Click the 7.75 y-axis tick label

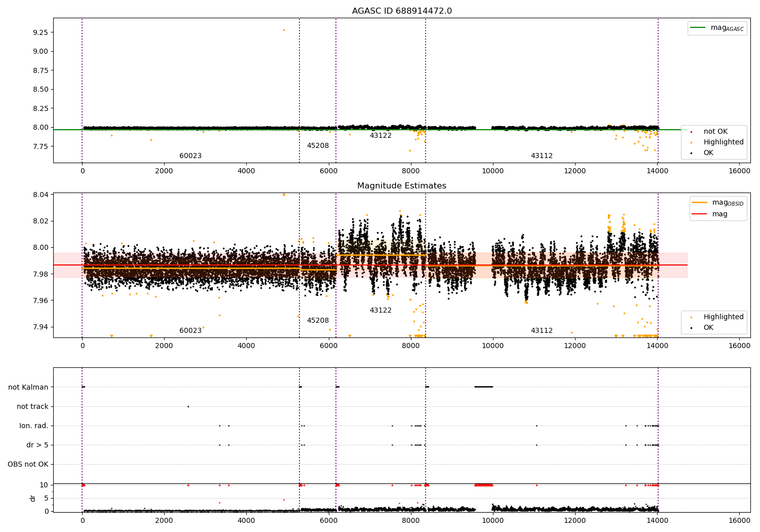(40, 146)
